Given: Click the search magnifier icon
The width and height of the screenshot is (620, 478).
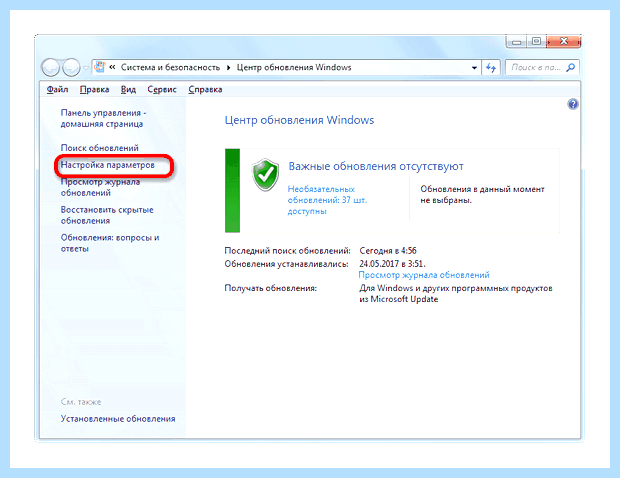Looking at the screenshot, I should coord(570,68).
